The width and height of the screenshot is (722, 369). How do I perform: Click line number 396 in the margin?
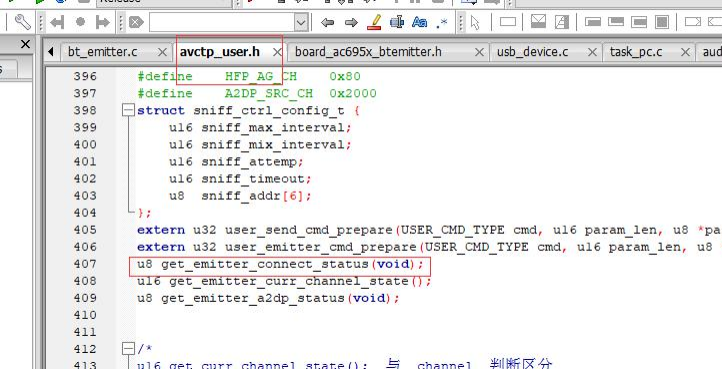point(85,76)
